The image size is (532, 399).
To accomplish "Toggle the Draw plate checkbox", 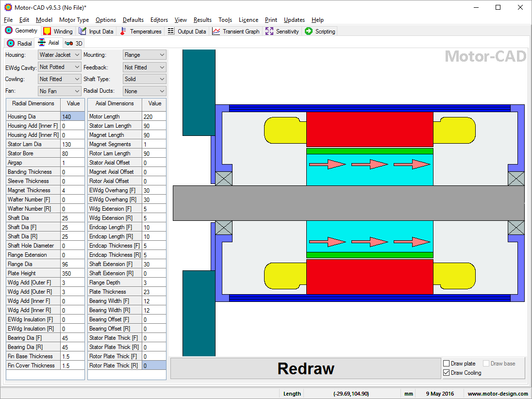I will [447, 364].
